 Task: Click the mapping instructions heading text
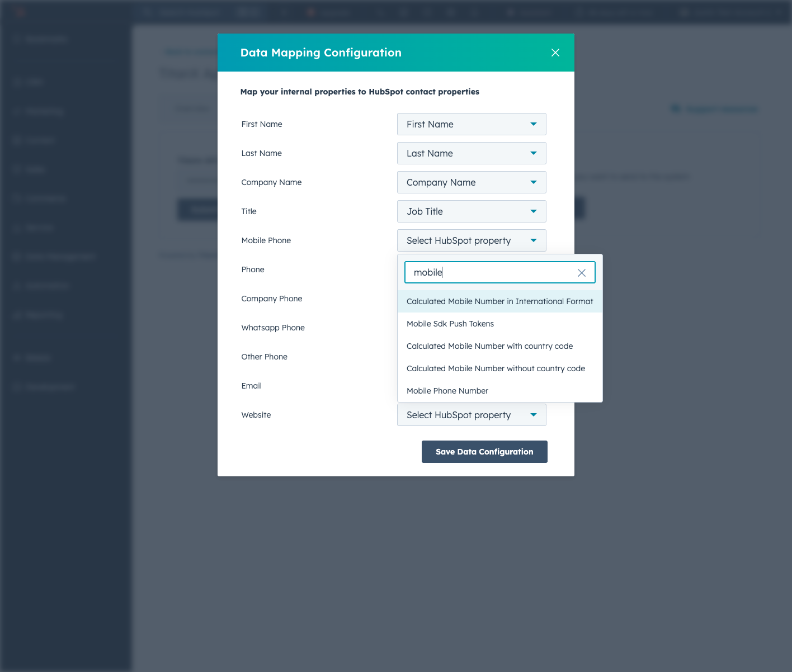[360, 92]
